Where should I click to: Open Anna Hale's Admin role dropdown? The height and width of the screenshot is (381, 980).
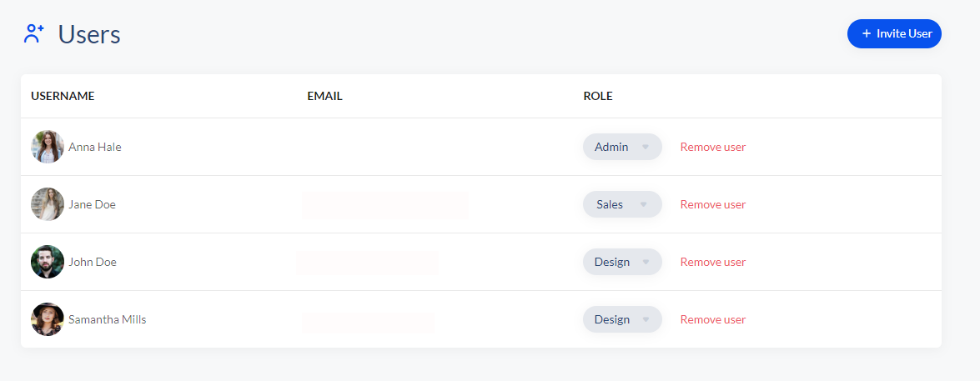point(621,147)
